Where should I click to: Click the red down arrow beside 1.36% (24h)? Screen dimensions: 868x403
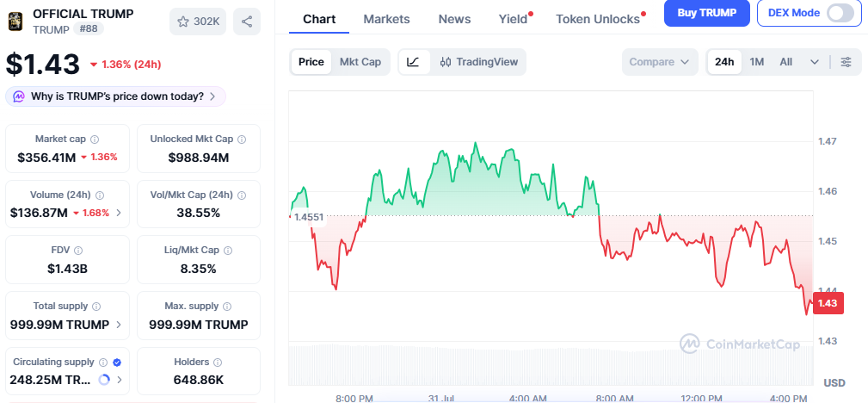(94, 65)
